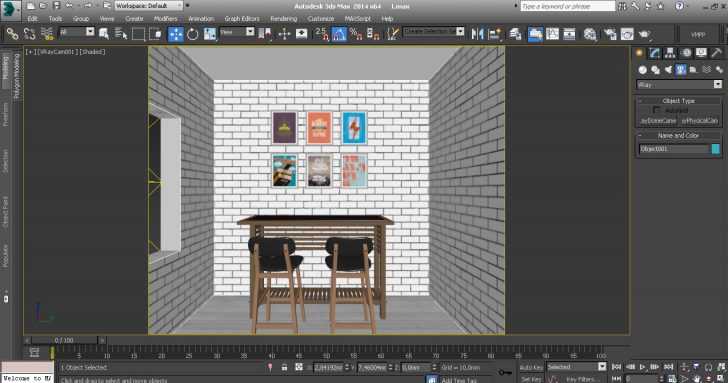Enable the AutoGrid checkbox
Image resolution: width=728 pixels, height=383 pixels.
[656, 110]
